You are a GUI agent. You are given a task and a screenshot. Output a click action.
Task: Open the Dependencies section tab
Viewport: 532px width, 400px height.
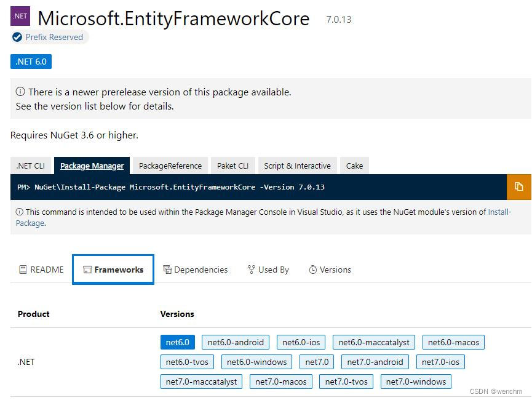click(196, 270)
